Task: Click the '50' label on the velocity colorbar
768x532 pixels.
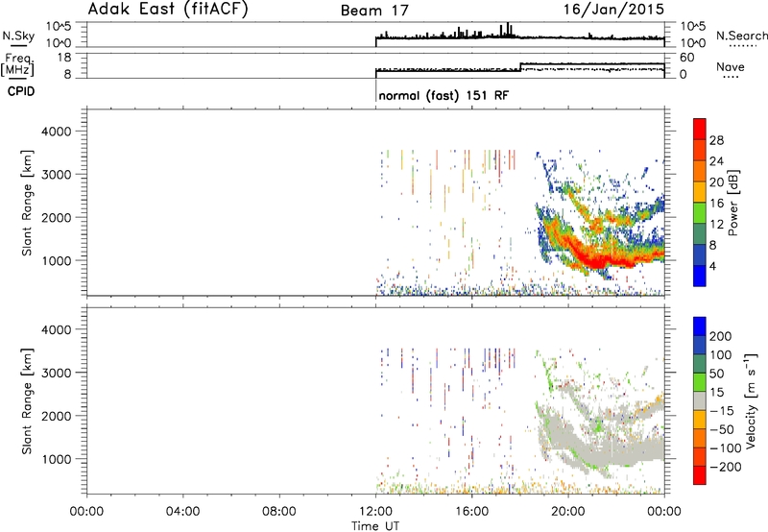Action: [x=716, y=374]
